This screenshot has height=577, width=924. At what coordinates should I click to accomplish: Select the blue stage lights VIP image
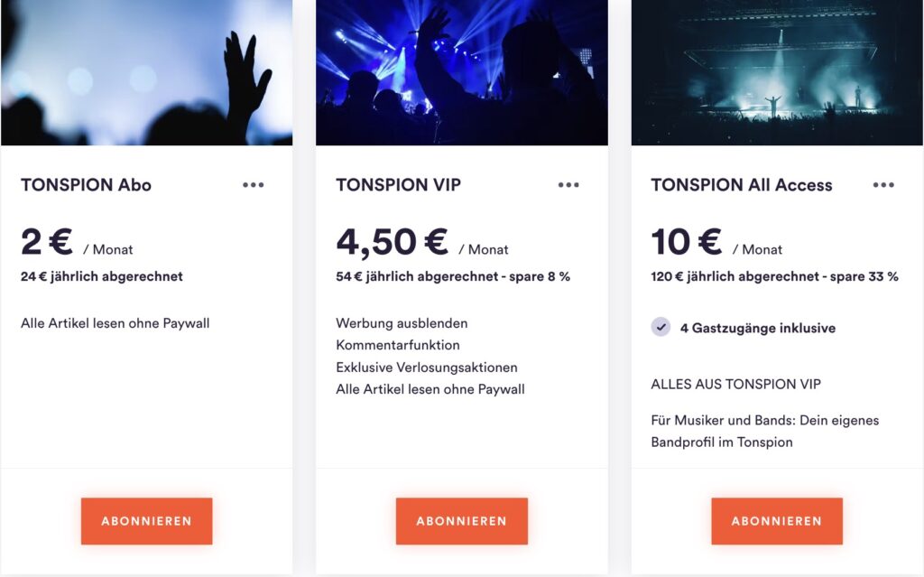461,72
